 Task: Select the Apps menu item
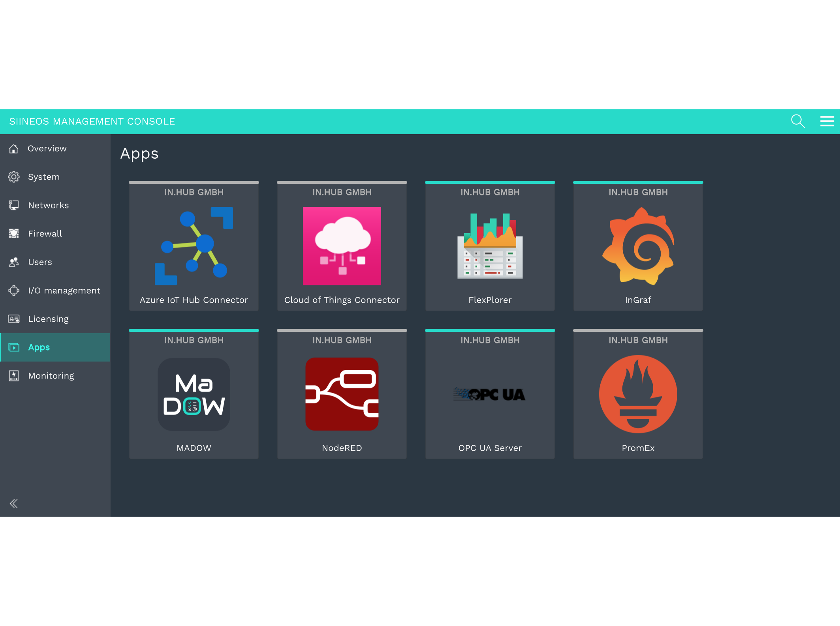click(x=55, y=347)
